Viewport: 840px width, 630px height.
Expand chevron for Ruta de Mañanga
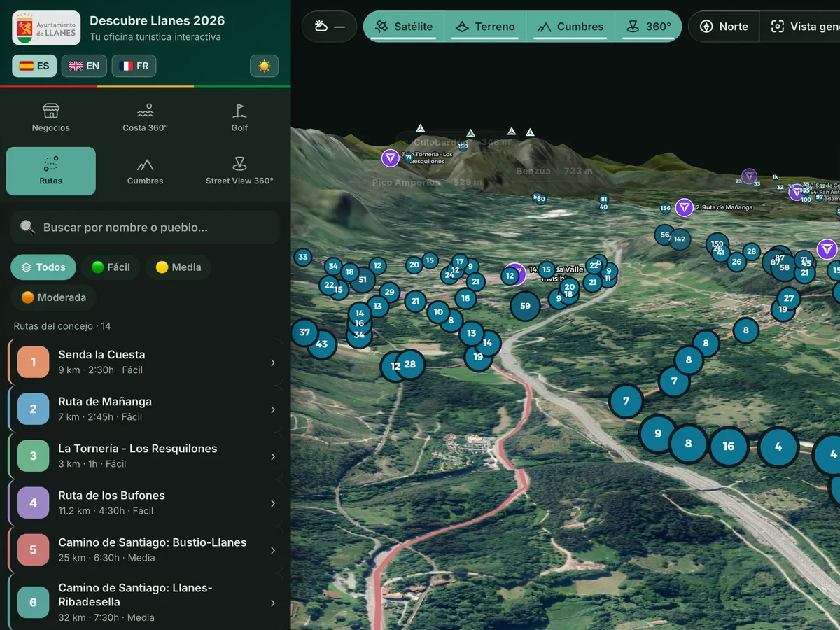(x=273, y=409)
